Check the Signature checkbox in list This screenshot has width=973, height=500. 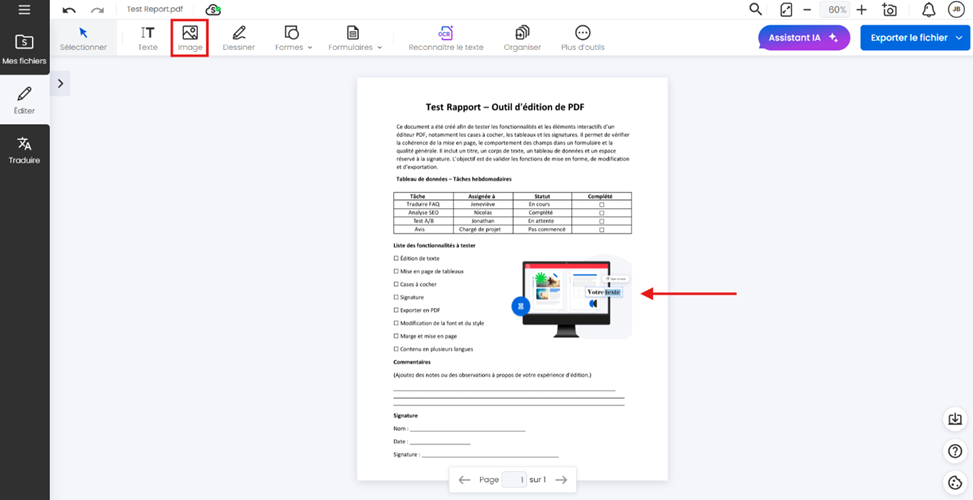396,297
